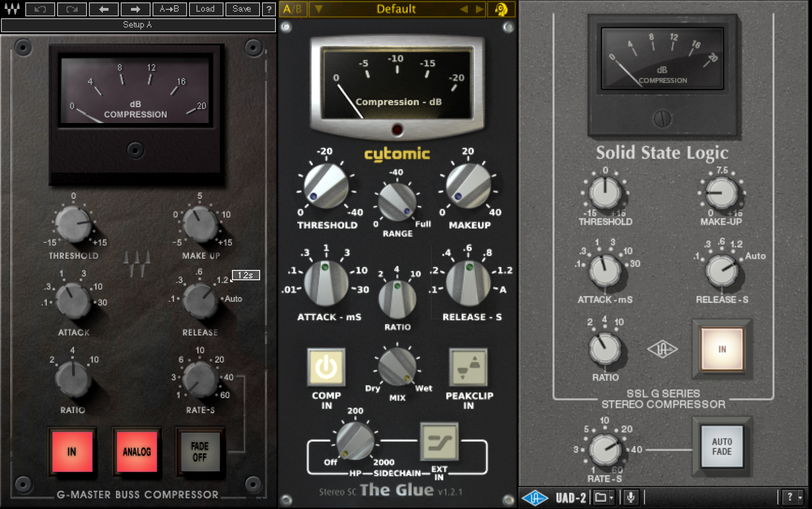This screenshot has width=812, height=509.
Task: Click the Waves RELEASE knob
Action: coord(200,301)
